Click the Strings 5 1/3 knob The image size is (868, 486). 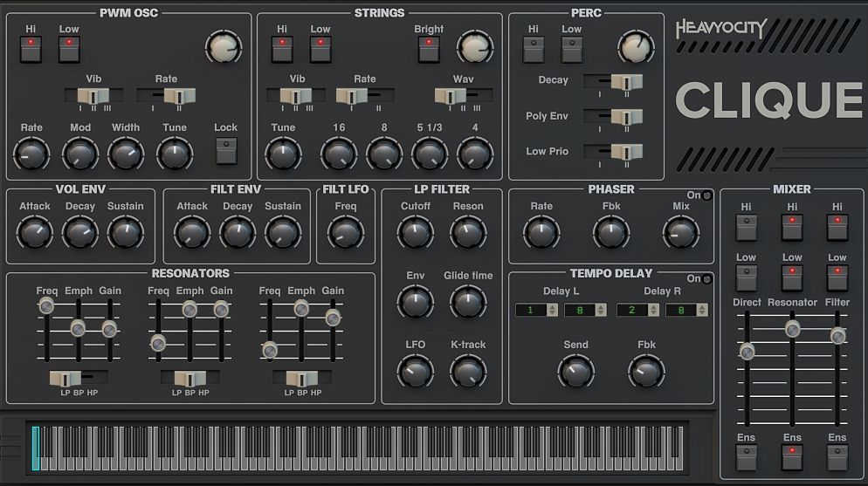[430, 154]
